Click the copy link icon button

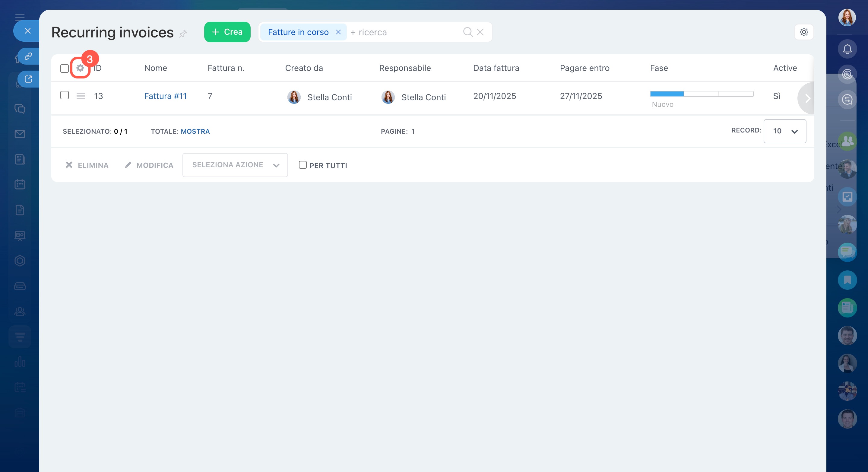[x=29, y=56]
